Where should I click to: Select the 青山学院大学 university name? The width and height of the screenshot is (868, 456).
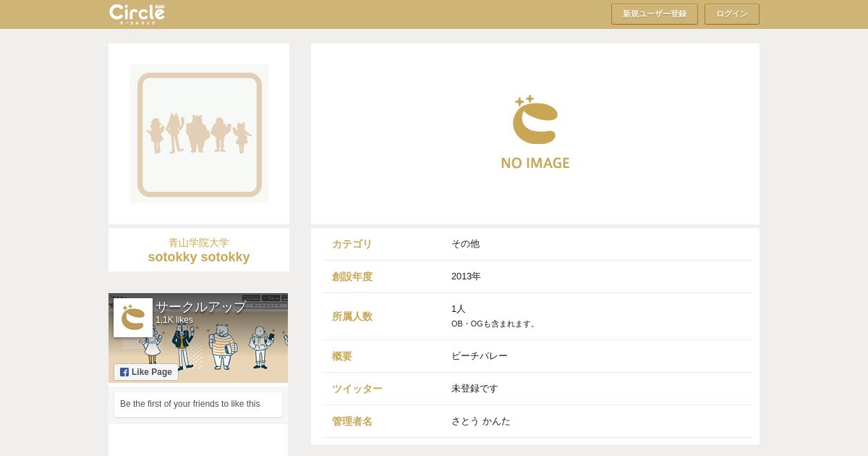[199, 242]
